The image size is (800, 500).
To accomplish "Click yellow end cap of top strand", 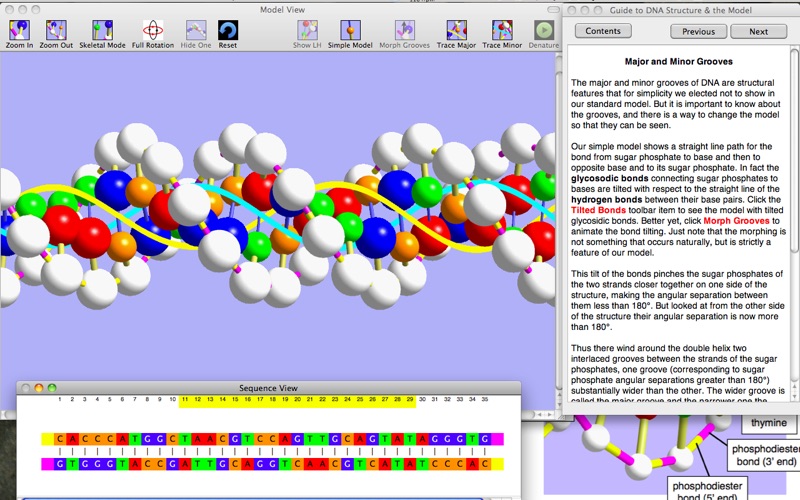I will 47,438.
